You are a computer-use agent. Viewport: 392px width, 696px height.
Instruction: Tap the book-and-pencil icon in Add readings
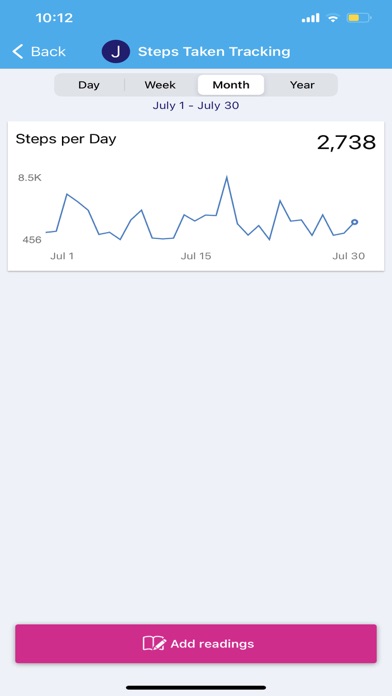tap(154, 643)
